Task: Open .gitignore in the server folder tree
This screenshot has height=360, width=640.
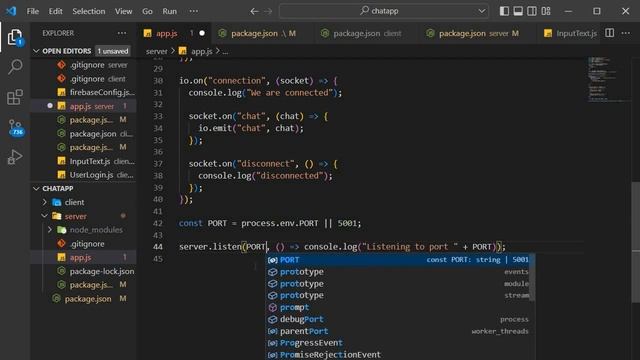Action: pos(84,244)
